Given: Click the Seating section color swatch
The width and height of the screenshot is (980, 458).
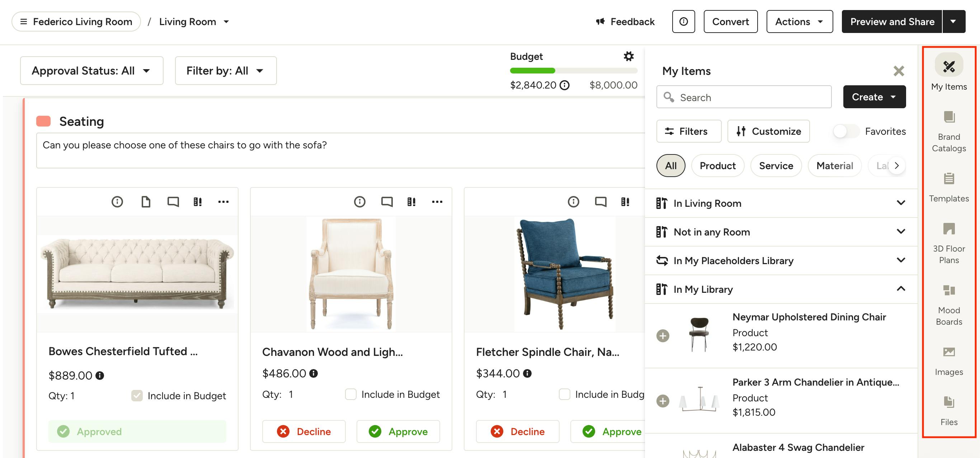Looking at the screenshot, I should tap(43, 121).
